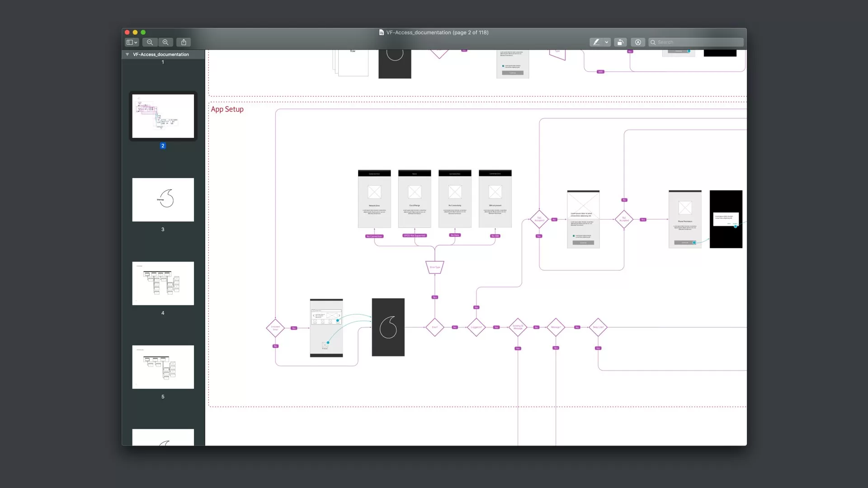Click the rotate page button
The width and height of the screenshot is (868, 488).
620,42
